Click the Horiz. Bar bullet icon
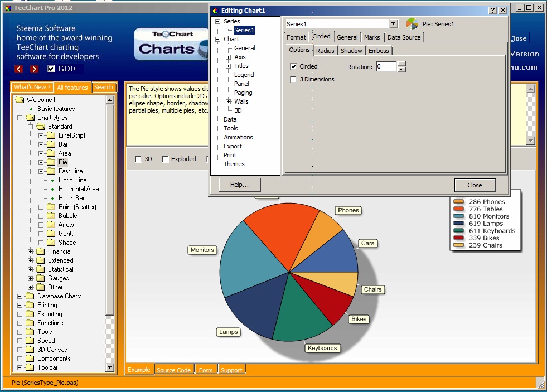 [x=52, y=199]
